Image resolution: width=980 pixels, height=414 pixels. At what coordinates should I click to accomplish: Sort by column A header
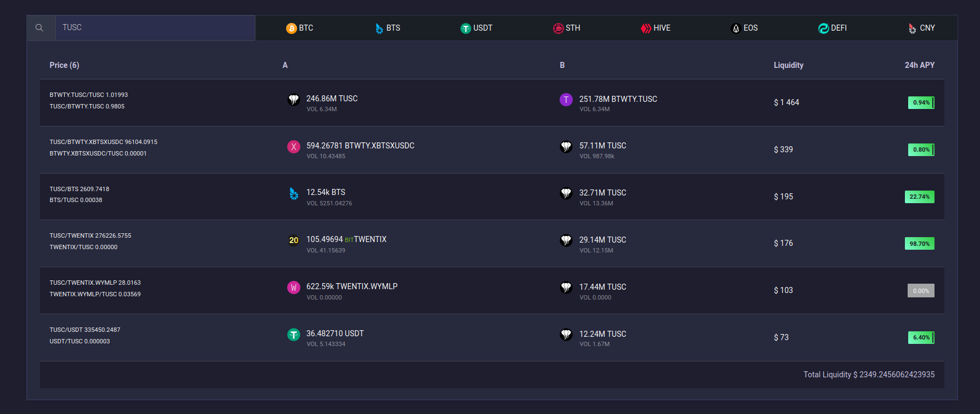(285, 65)
